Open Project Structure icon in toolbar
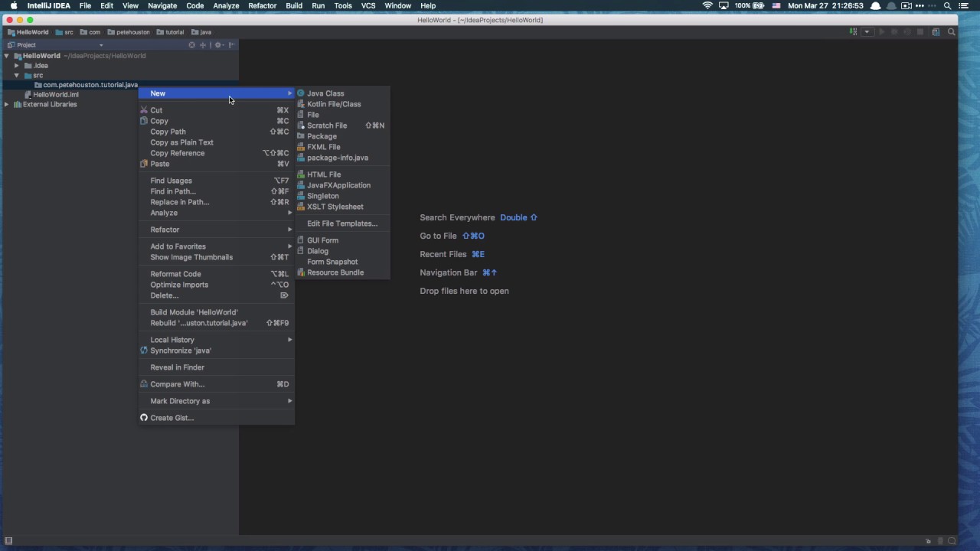The height and width of the screenshot is (551, 980). [x=936, y=32]
